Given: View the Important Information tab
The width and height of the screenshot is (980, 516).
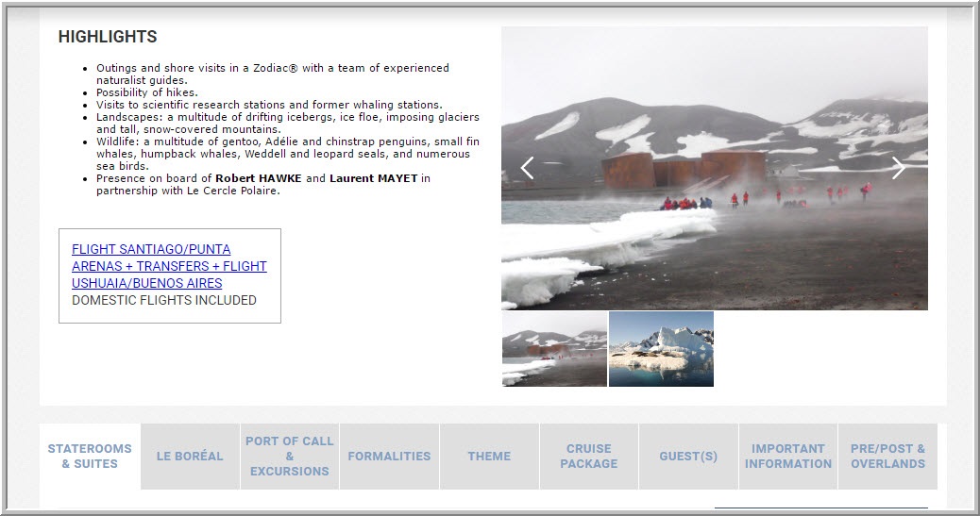Looking at the screenshot, I should click(788, 456).
